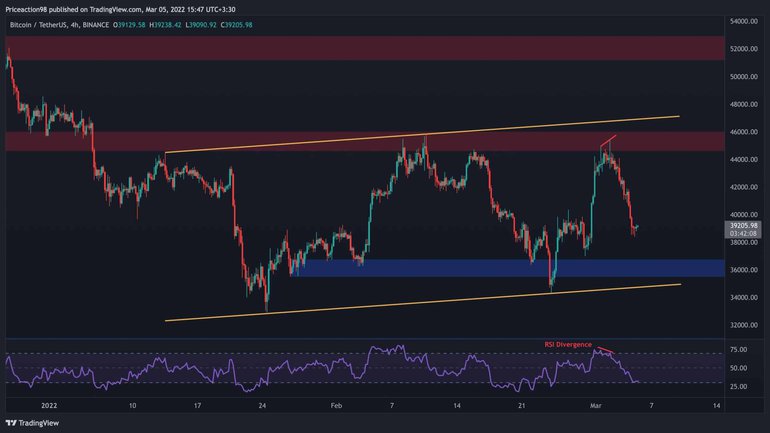Click the 32000.00 price axis label
770x433 pixels.
click(x=743, y=325)
